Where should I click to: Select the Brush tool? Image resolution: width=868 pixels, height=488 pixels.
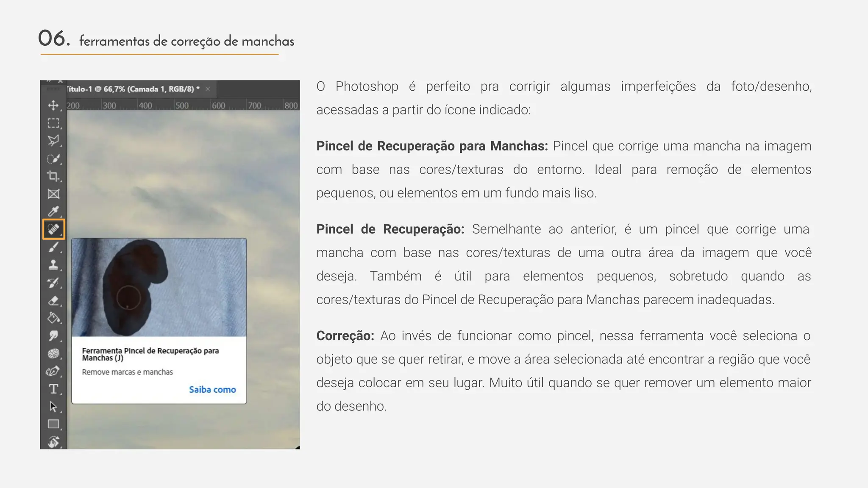[x=53, y=247]
